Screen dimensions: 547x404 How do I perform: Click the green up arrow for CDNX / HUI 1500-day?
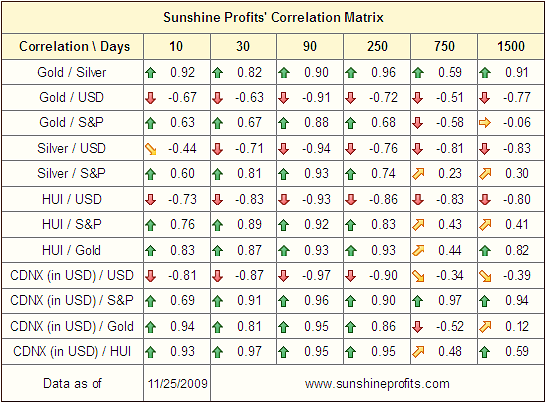(x=485, y=352)
